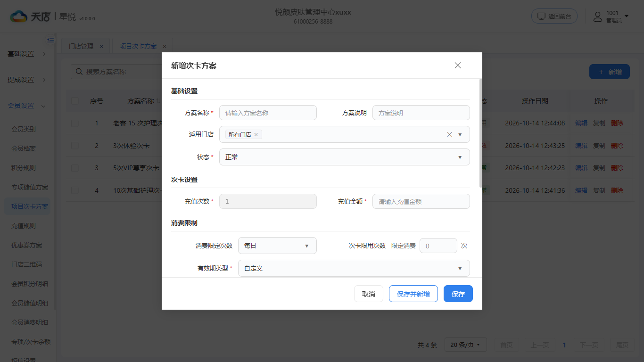Click the user avatar icon
Image resolution: width=644 pixels, height=362 pixels.
pyautogui.click(x=598, y=17)
